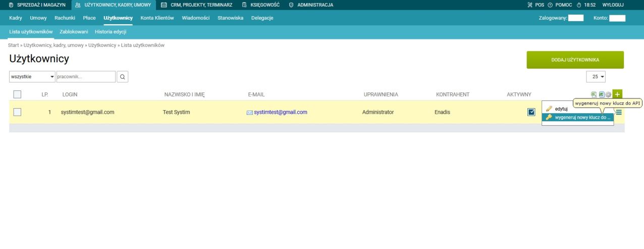Viewport: 644px width, 249px height.
Task: Choose 'edytuj' from the context menu
Action: [561, 109]
